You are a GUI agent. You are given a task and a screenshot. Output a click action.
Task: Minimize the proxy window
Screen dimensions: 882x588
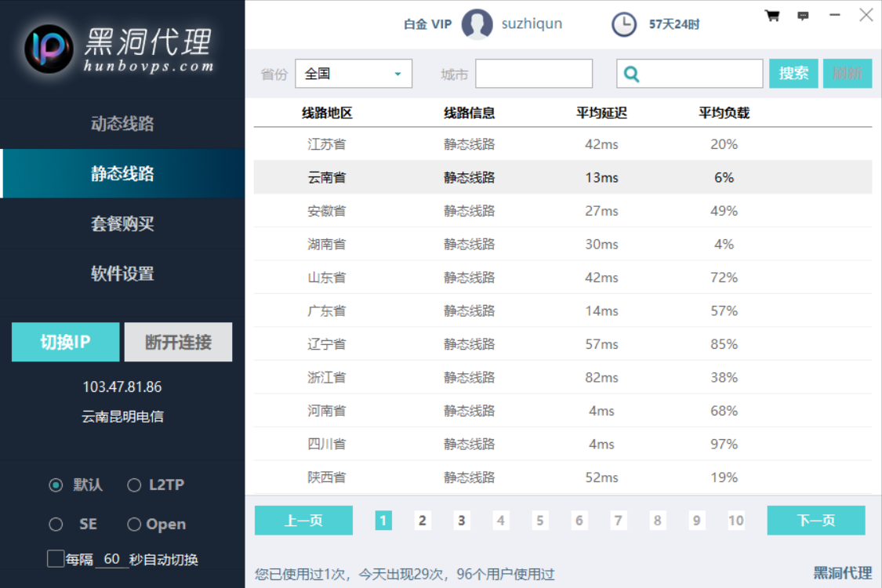click(x=835, y=16)
